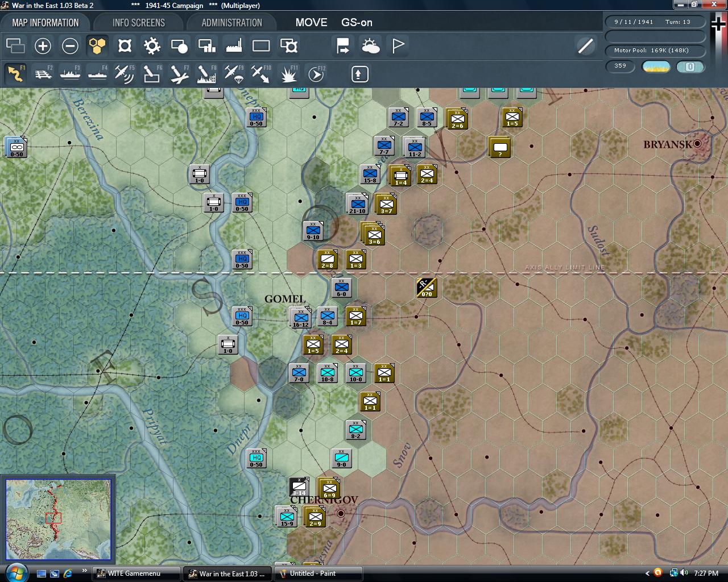728x582 pixels.
Task: Select the 21-10 German infantry unit
Action: tap(358, 203)
